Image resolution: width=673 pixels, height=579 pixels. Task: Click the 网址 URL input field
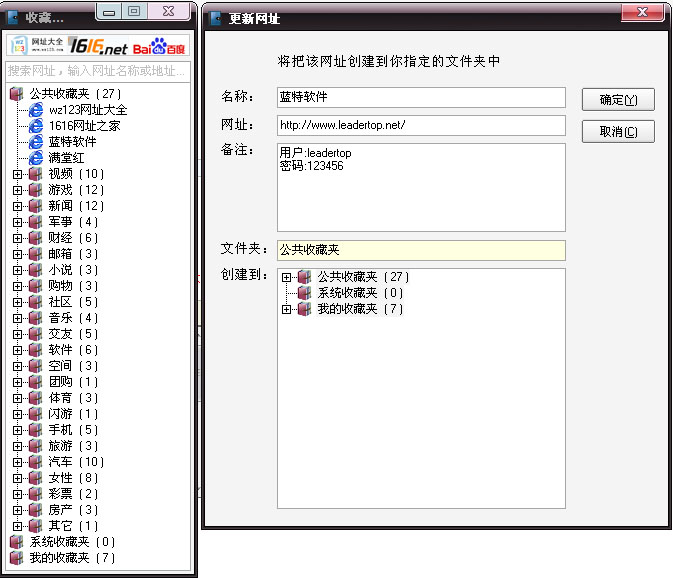pos(421,126)
